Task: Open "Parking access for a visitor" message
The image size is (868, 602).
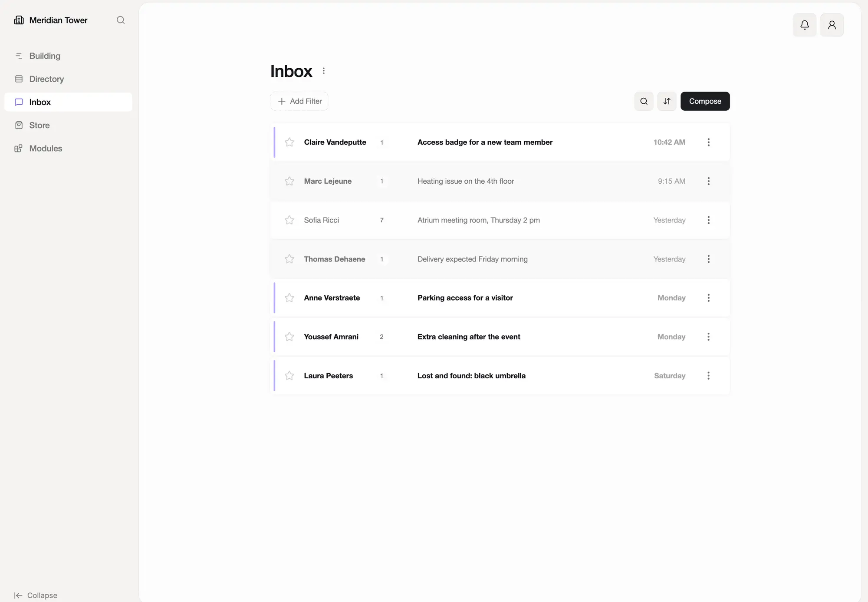Action: (x=465, y=298)
